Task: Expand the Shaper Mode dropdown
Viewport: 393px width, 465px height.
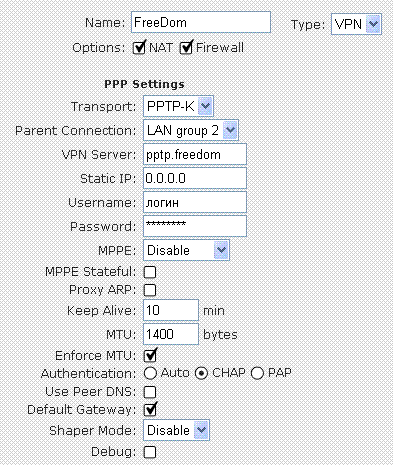Action: coord(176,430)
